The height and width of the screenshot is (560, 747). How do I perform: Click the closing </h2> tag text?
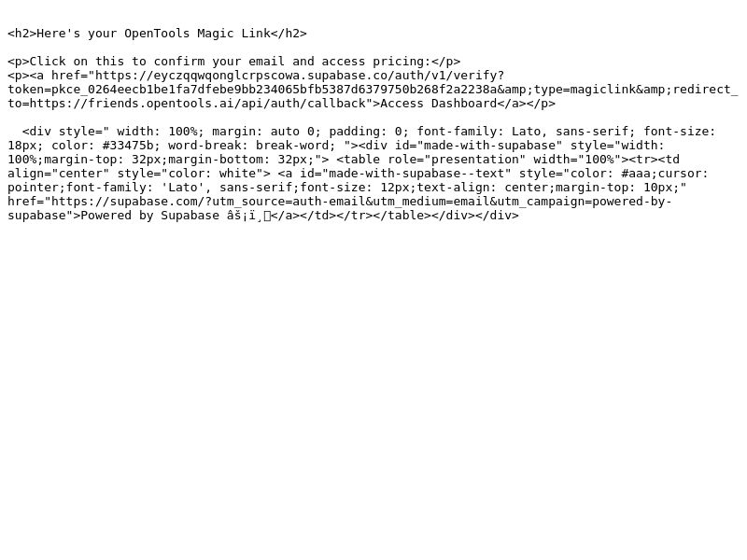[289, 34]
